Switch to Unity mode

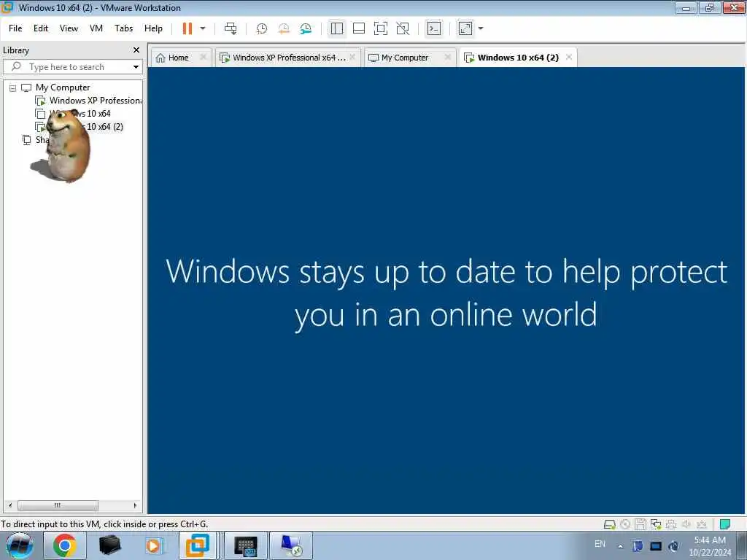tap(403, 28)
